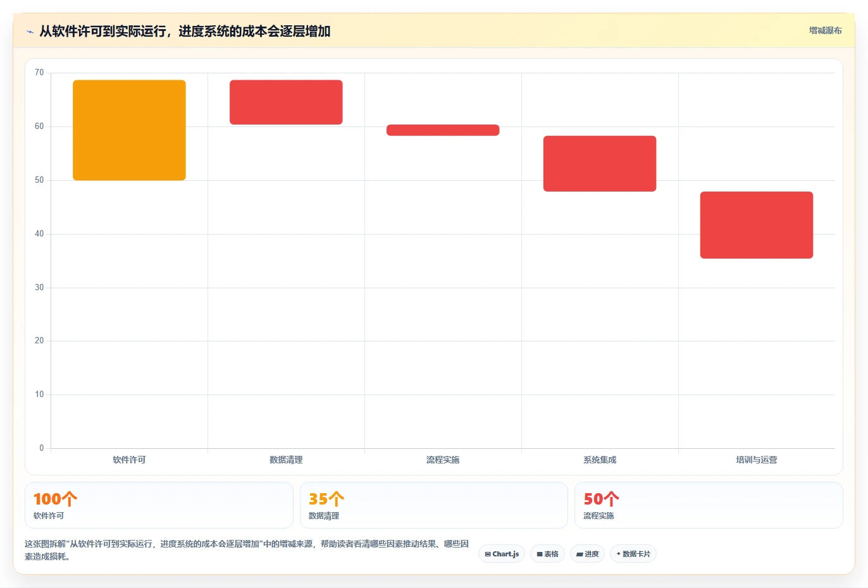Open the 50个 流程实施 data card

pyautogui.click(x=709, y=505)
